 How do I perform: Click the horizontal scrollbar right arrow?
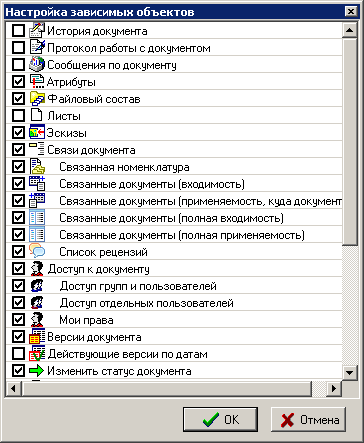point(334,388)
